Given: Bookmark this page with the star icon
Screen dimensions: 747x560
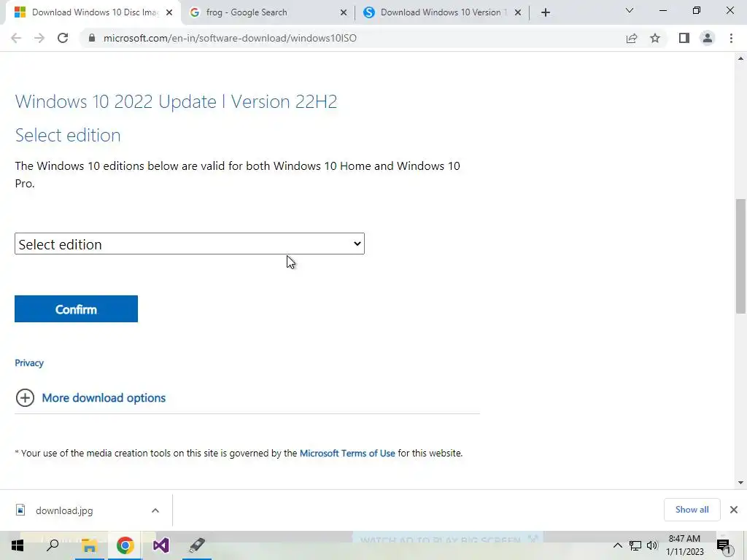Looking at the screenshot, I should click(x=655, y=38).
